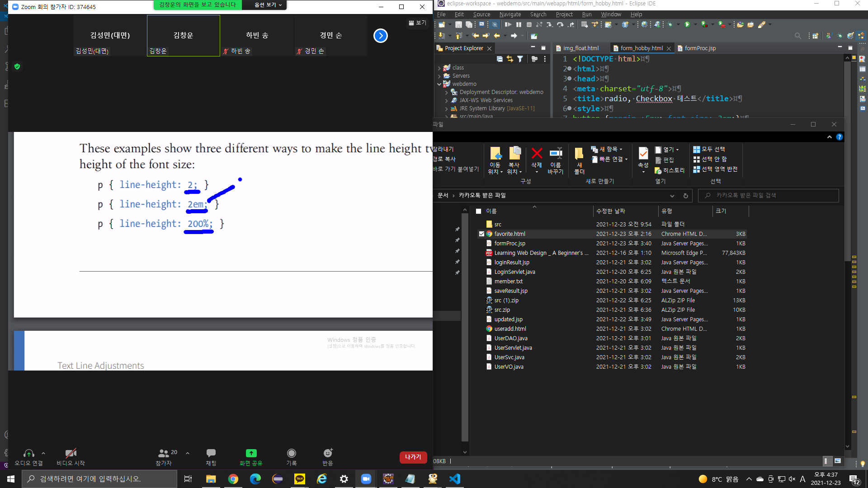Open KakaoTalk from Windows taskbar

pyautogui.click(x=300, y=479)
